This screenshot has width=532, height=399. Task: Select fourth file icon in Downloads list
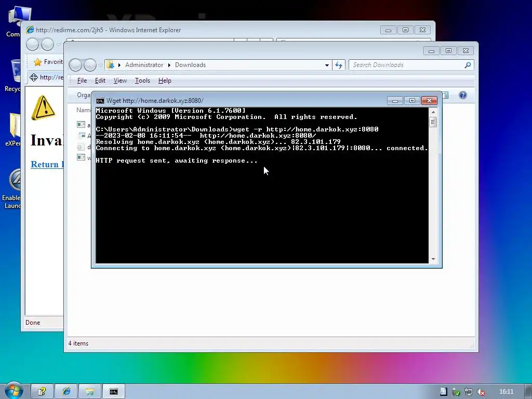pos(81,157)
